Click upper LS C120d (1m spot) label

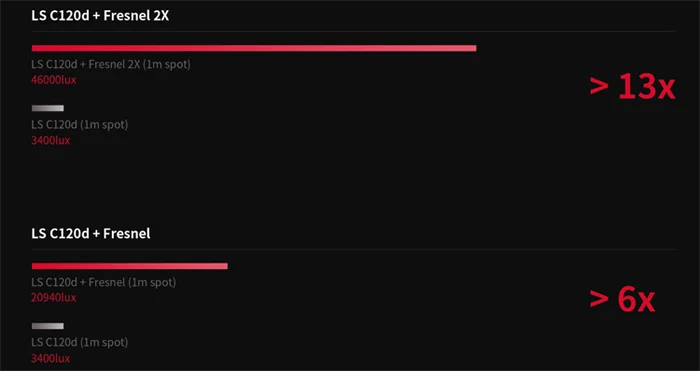pyautogui.click(x=79, y=125)
